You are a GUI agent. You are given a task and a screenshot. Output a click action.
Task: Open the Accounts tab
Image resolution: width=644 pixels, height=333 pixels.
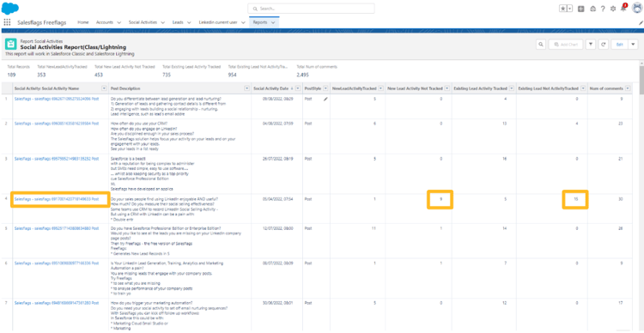pos(104,22)
